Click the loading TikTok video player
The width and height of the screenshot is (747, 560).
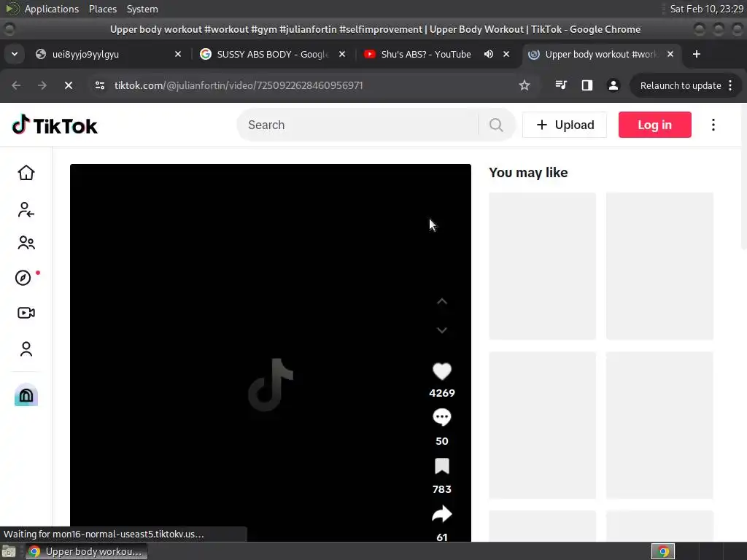point(270,353)
